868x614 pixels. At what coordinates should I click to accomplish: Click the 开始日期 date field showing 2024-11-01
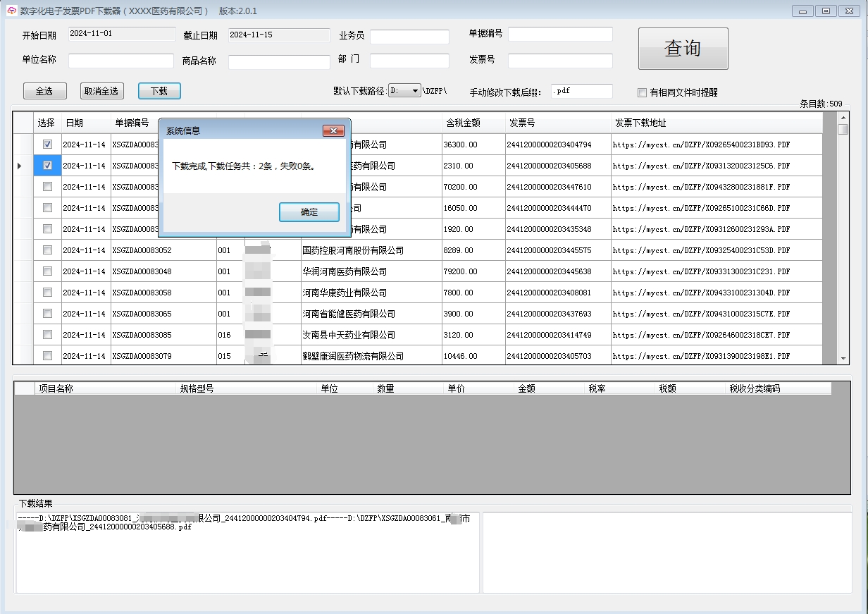[x=120, y=33]
